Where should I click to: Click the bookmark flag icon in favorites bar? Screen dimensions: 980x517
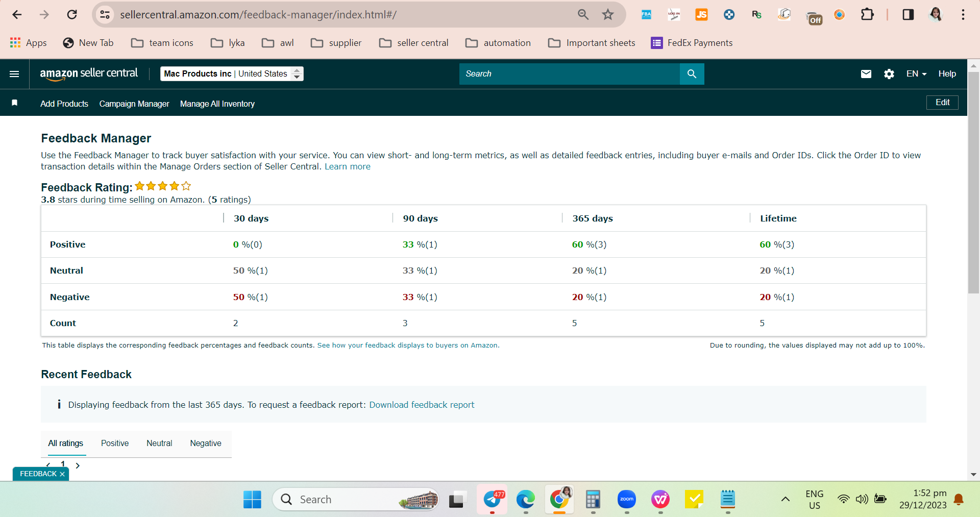click(x=15, y=103)
